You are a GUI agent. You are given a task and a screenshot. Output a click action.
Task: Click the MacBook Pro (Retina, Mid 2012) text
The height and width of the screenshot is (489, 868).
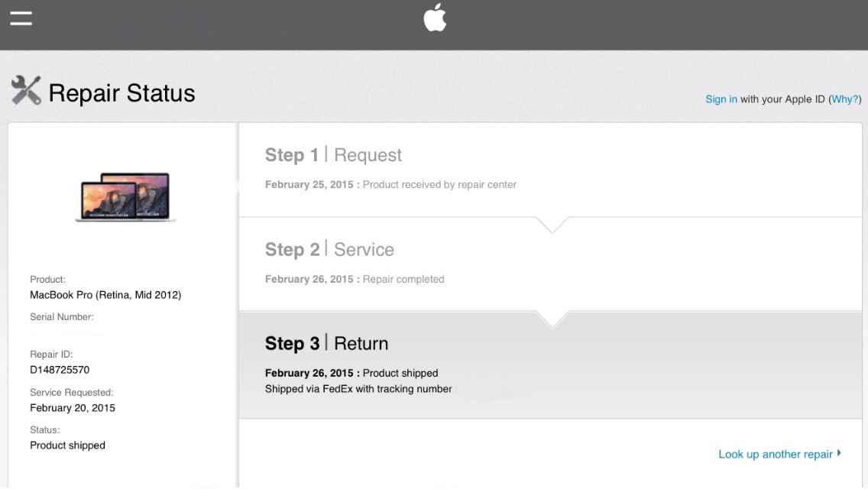tap(105, 295)
